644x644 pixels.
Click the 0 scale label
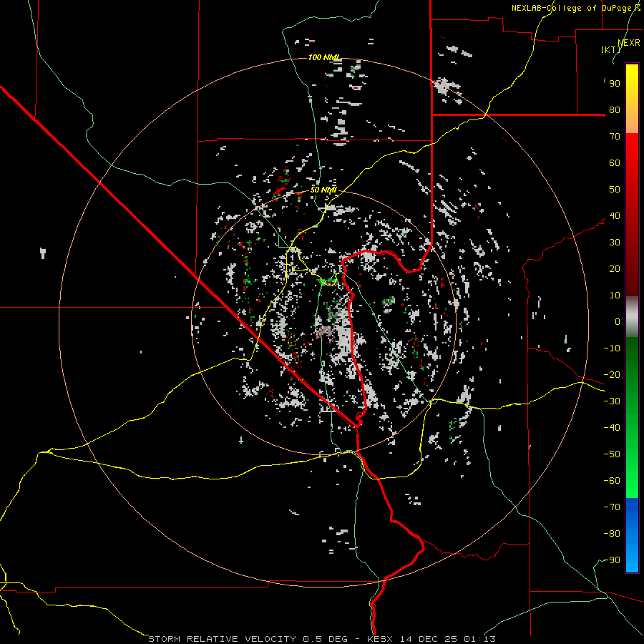618,322
